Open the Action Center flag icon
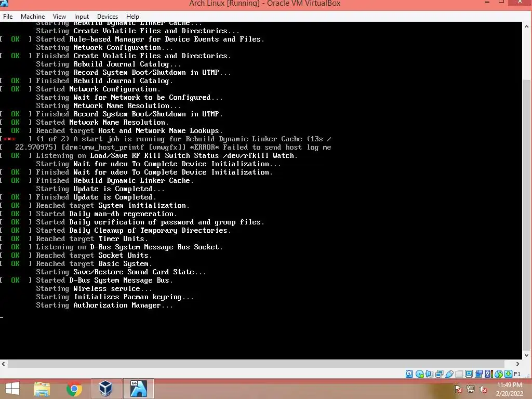Image resolution: width=532 pixels, height=399 pixels. pos(458,389)
